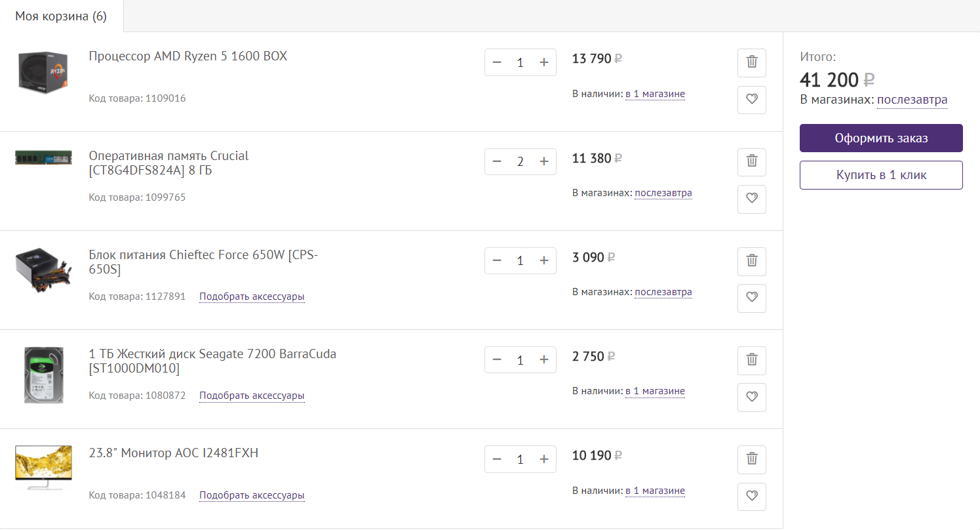Open the Моя корзина (6) tab
This screenshot has height=530, width=980.
pyautogui.click(x=61, y=16)
